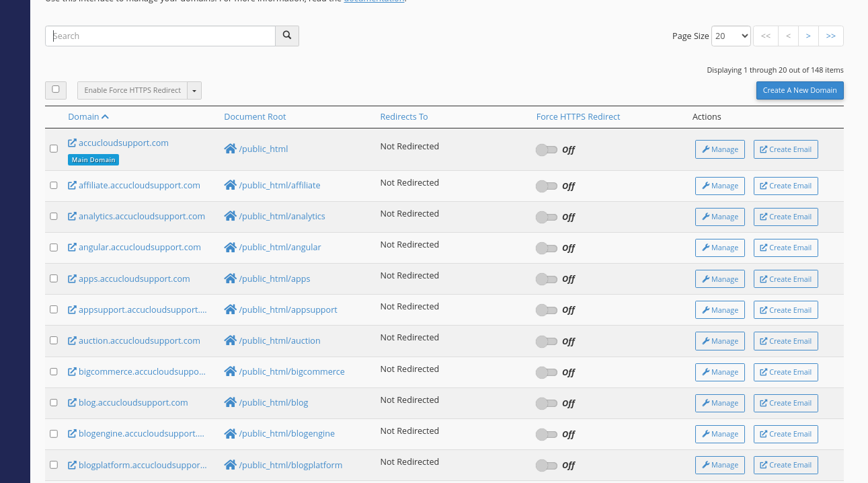The height and width of the screenshot is (483, 868).
Task: Go to last page using >> button
Action: point(830,36)
